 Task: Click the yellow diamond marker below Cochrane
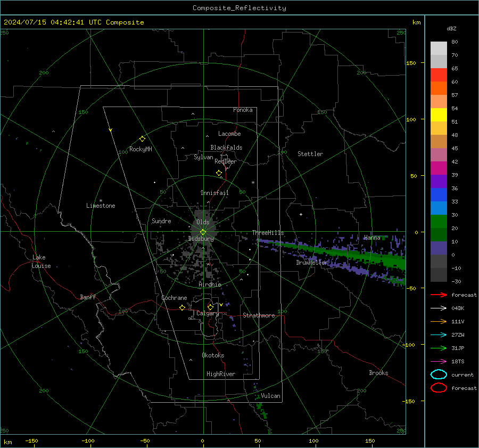coord(182,307)
